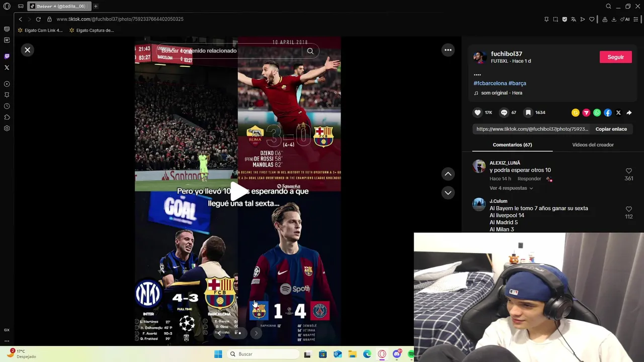Open 'Elgato Cam Link 4...' bookmark

click(x=40, y=30)
